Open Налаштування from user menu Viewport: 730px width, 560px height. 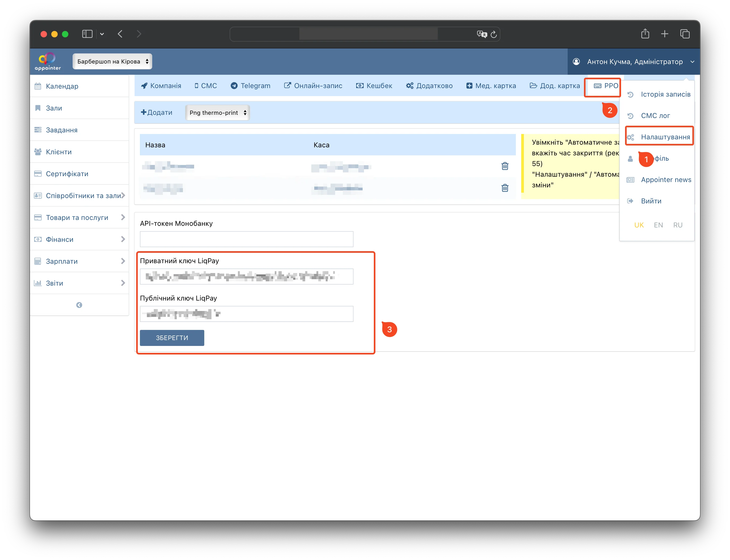(659, 137)
